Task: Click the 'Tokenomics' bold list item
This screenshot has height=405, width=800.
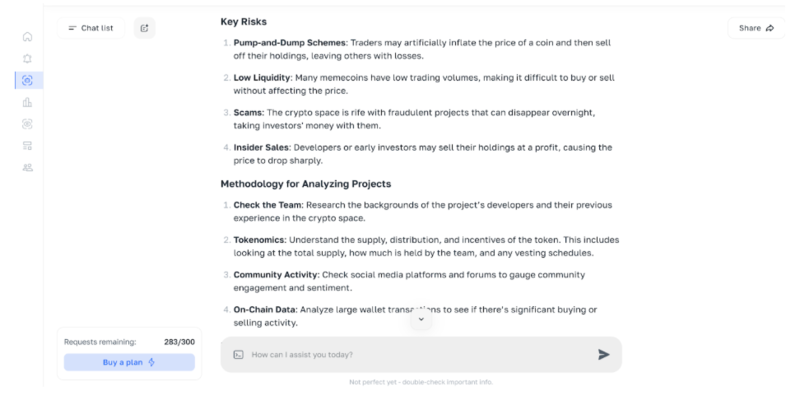Action: tap(258, 240)
